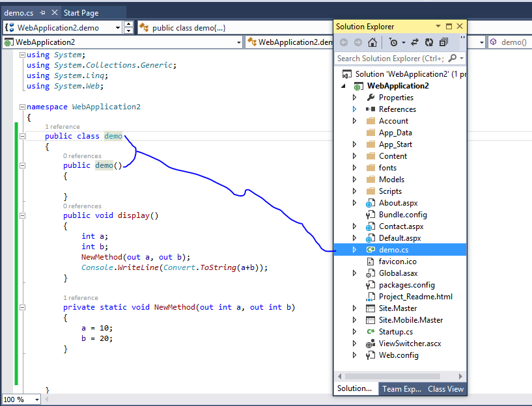Click the Pending Changes Filter clock icon
The width and height of the screenshot is (532, 406).
tap(393, 42)
